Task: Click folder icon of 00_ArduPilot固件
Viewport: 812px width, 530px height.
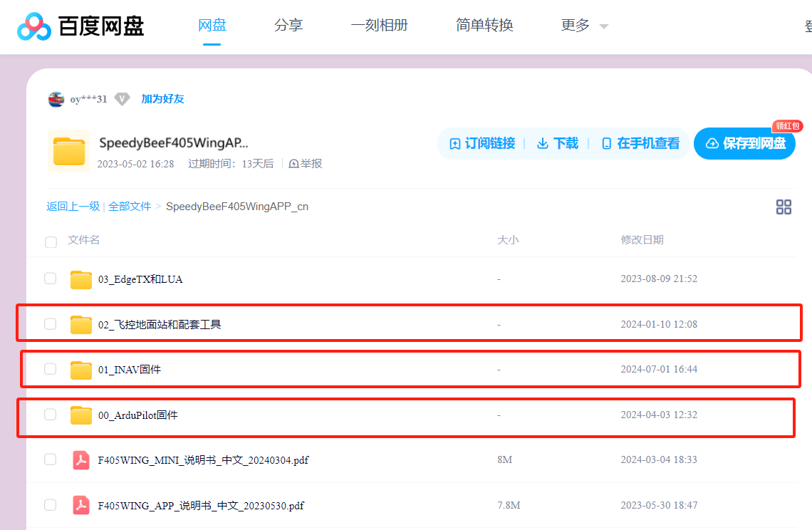Action: pos(80,415)
